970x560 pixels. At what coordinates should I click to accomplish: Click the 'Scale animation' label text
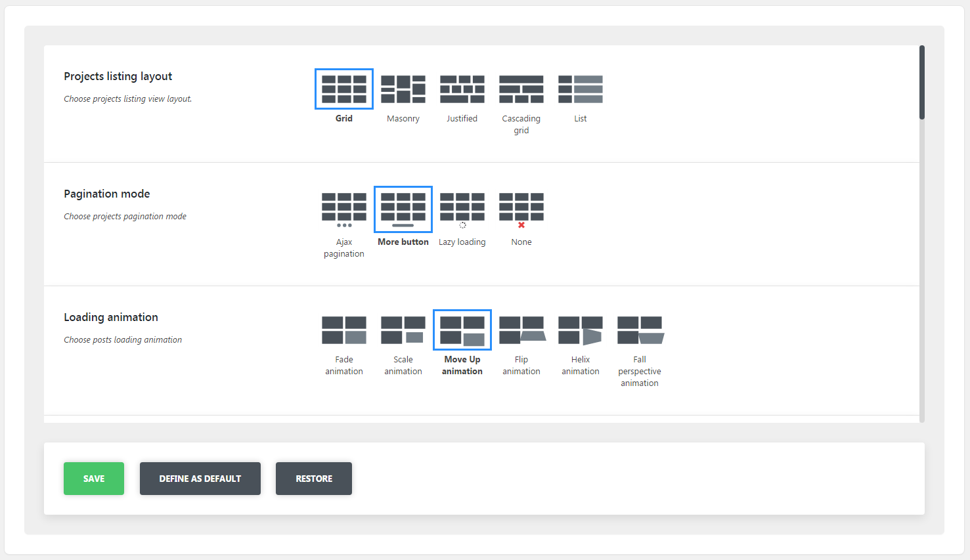click(403, 366)
